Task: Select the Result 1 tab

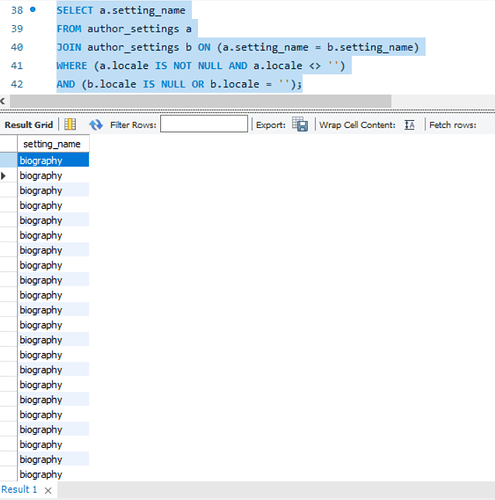Action: tap(19, 490)
